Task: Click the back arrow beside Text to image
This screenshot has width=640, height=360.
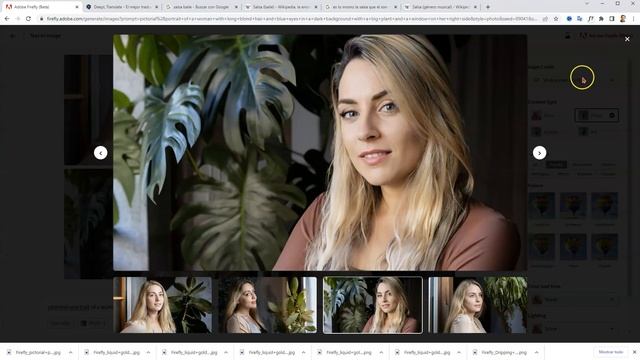Action: (13, 36)
